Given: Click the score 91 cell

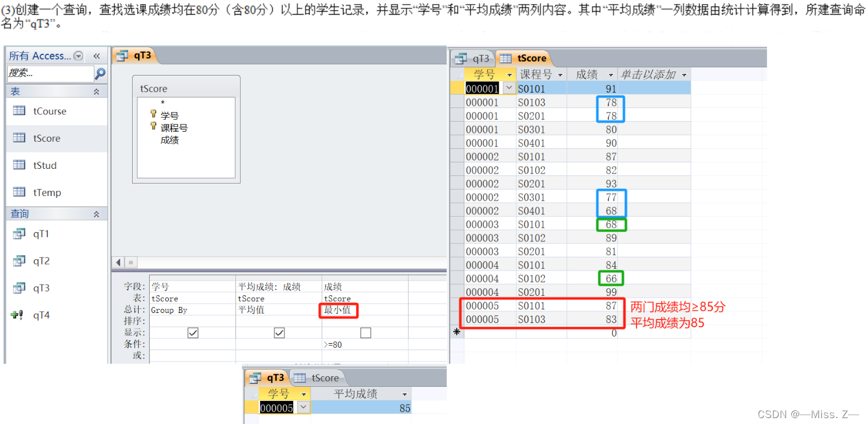Looking at the screenshot, I should coord(592,89).
